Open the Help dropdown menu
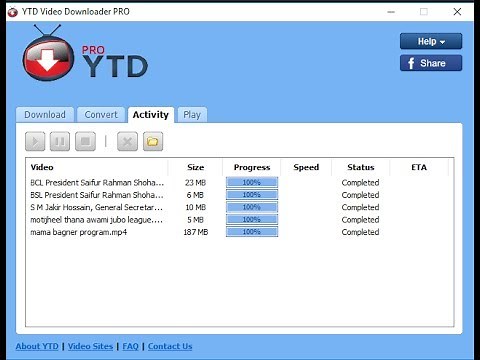480x360 pixels. pos(431,41)
